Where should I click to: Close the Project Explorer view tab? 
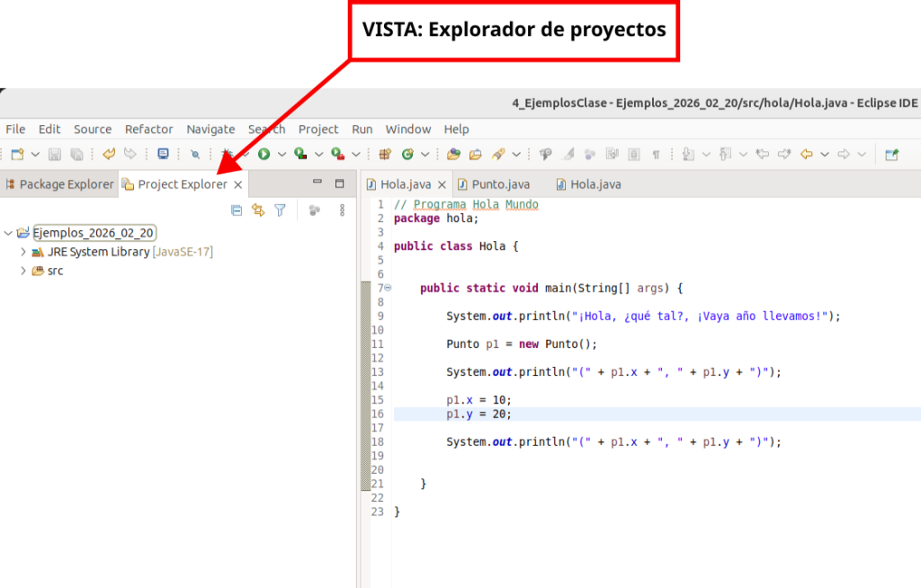[238, 184]
